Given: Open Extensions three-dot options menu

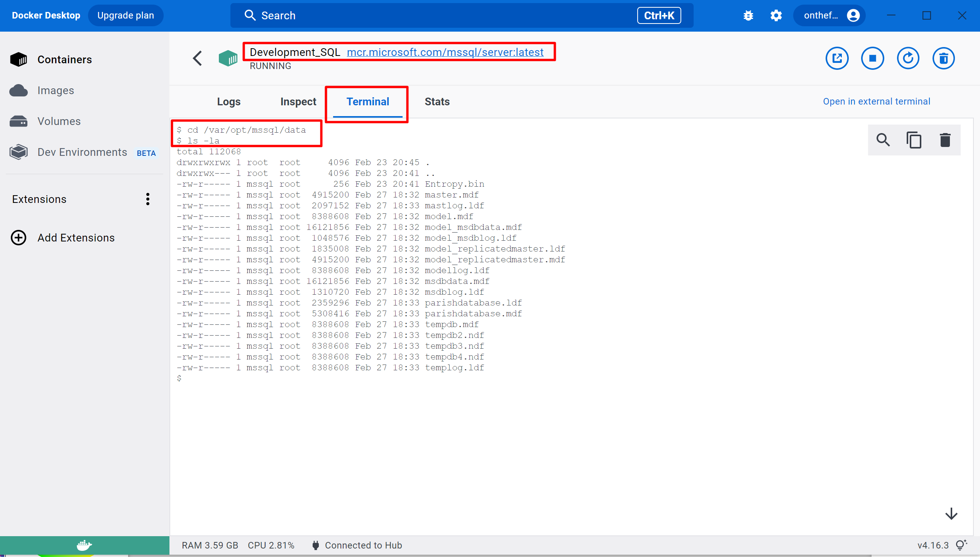Looking at the screenshot, I should [147, 199].
